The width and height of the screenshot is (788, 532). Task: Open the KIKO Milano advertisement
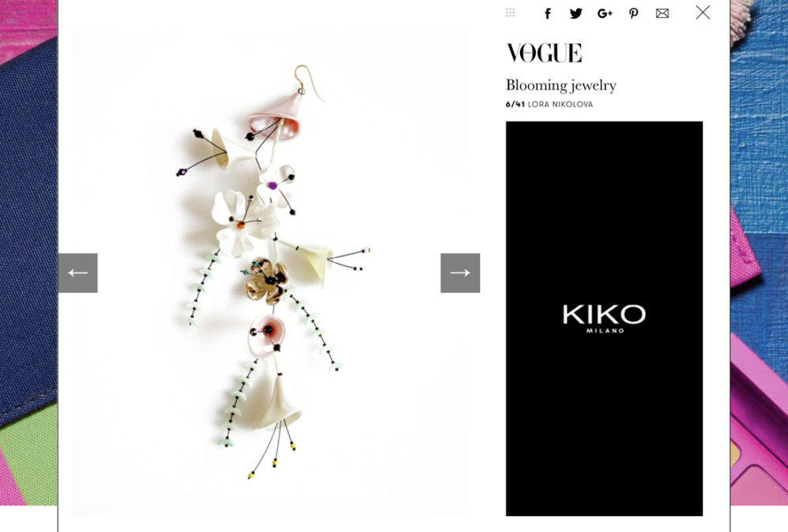click(604, 318)
